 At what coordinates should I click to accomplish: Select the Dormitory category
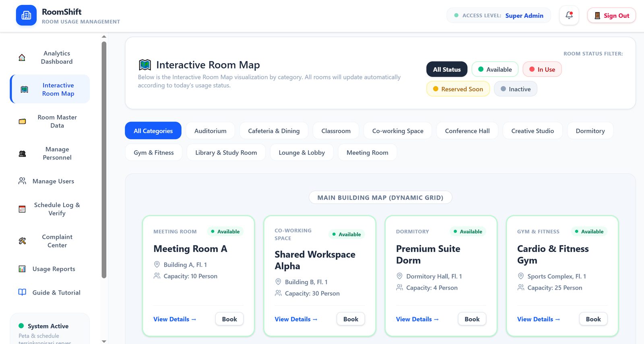pos(590,131)
